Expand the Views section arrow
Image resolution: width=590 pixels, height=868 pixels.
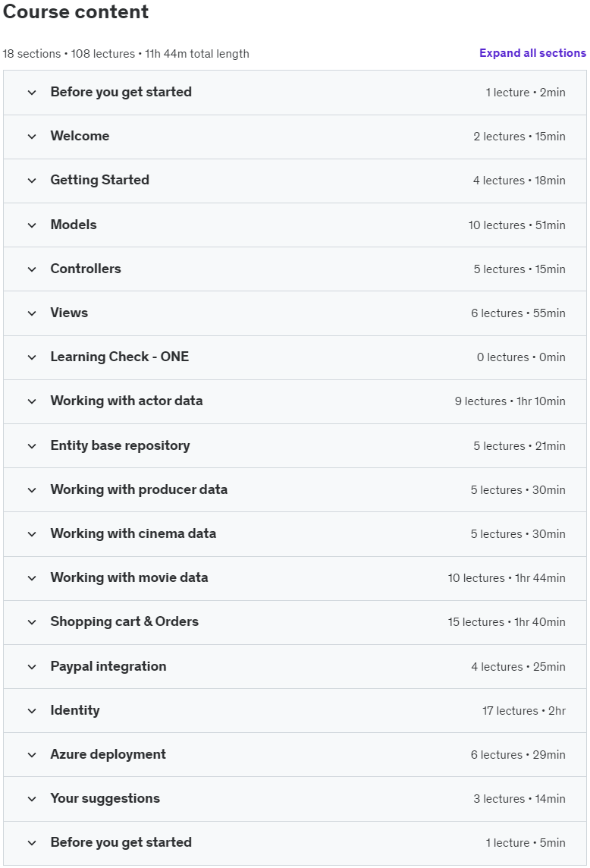coord(32,313)
